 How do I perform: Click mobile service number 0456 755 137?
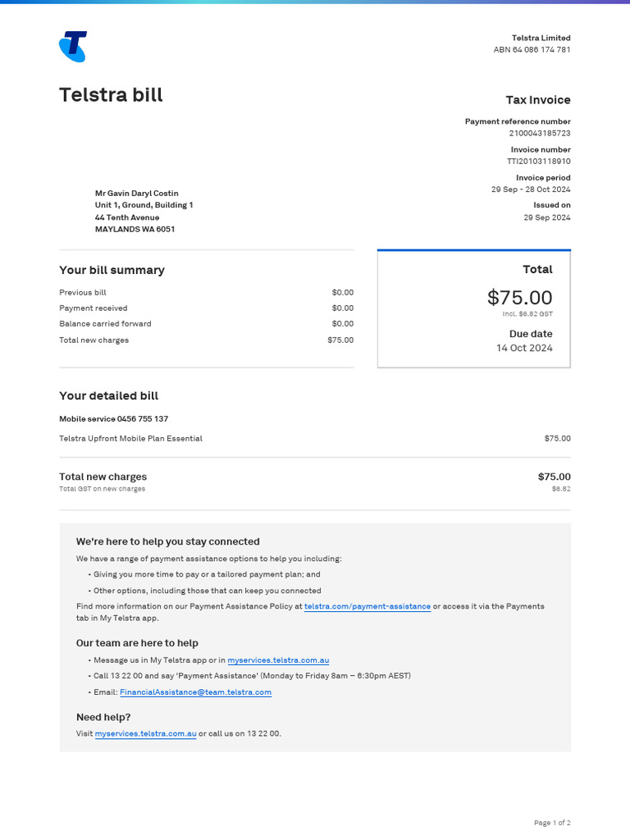click(x=142, y=418)
